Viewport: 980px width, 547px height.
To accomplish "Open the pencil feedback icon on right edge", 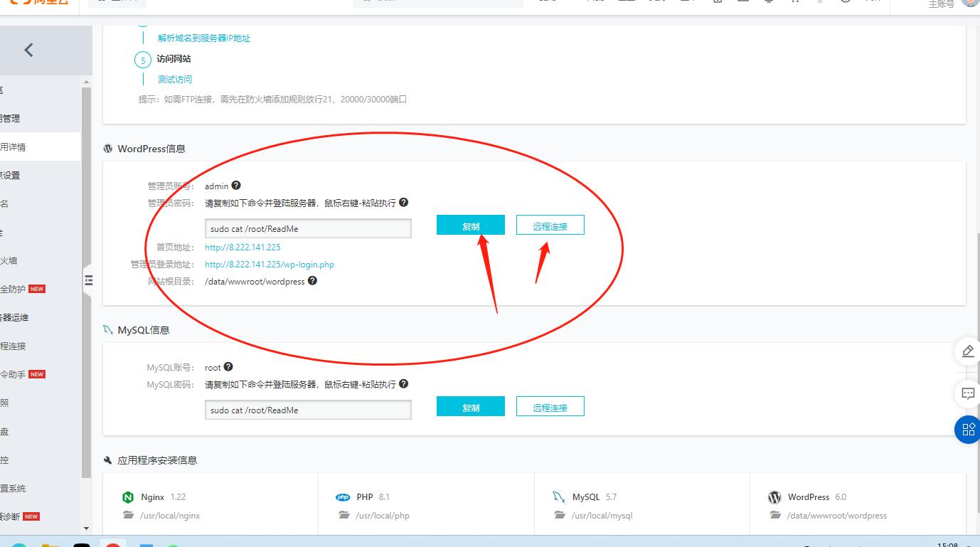I will 968,351.
